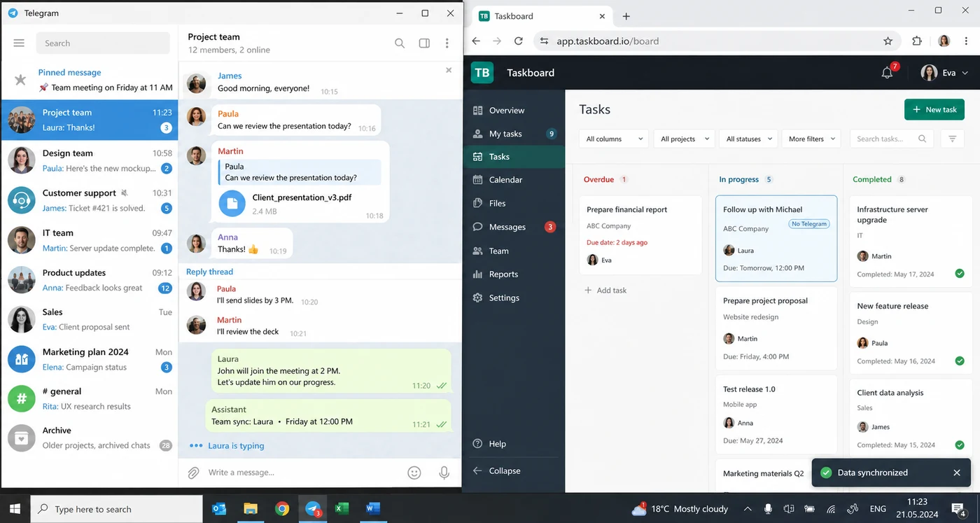Screen dimensions: 980x523
Task: Close the Data synchronized notification
Action: pos(957,473)
